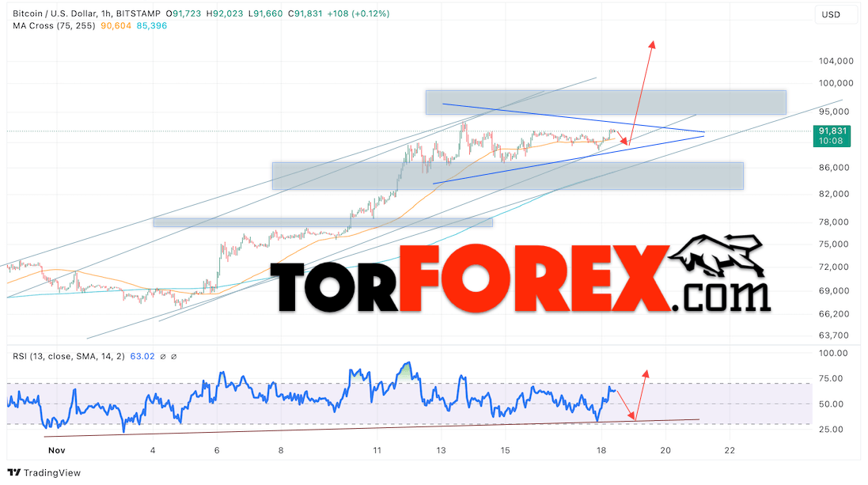Click the RSI axis label 75.00
The image size is (868, 485).
click(x=832, y=379)
